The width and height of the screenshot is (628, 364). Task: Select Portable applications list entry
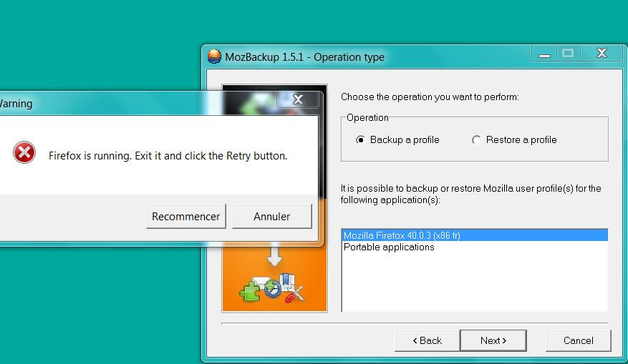point(475,247)
